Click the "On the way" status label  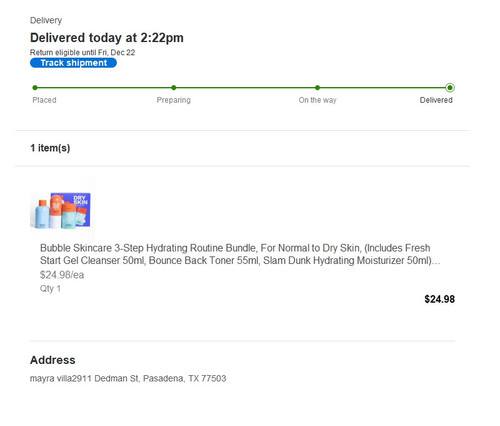pyautogui.click(x=317, y=100)
